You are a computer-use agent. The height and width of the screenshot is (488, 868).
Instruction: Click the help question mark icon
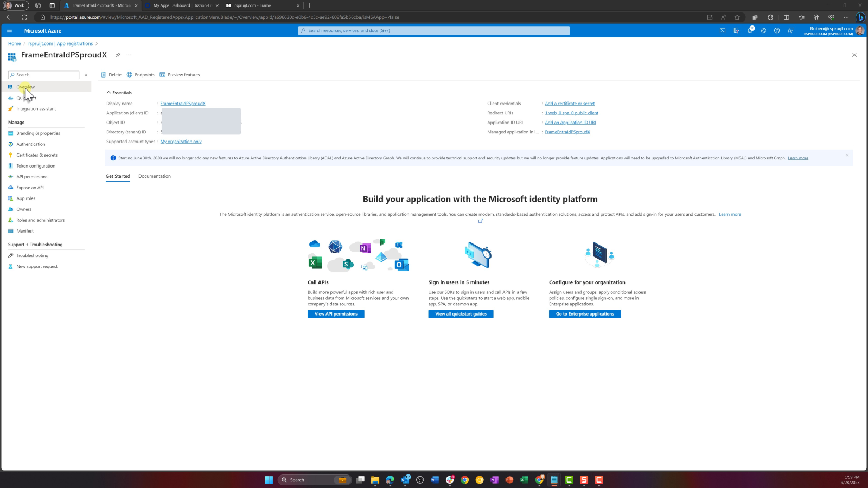click(777, 30)
